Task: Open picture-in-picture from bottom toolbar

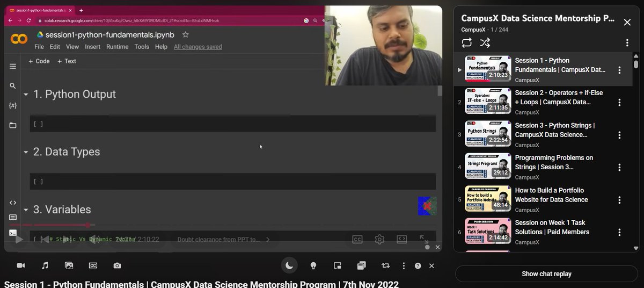Action: pos(338,265)
